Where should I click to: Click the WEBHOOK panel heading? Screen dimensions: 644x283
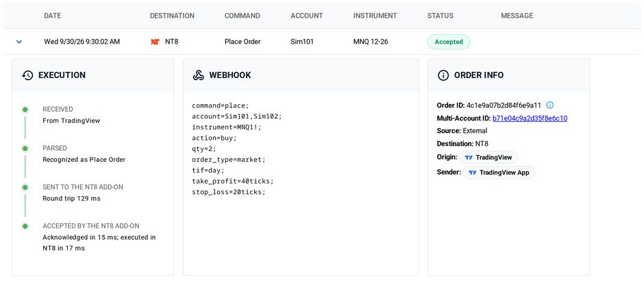coord(230,75)
